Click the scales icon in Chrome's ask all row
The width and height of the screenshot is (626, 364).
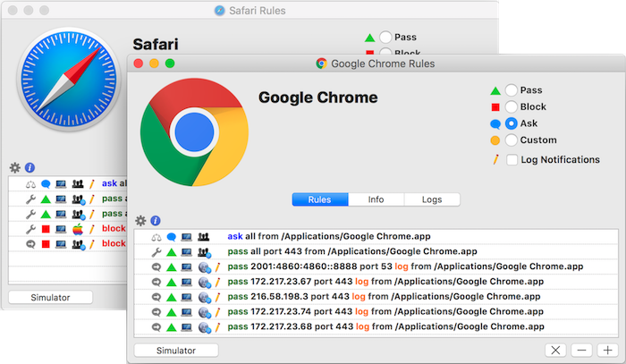[156, 237]
